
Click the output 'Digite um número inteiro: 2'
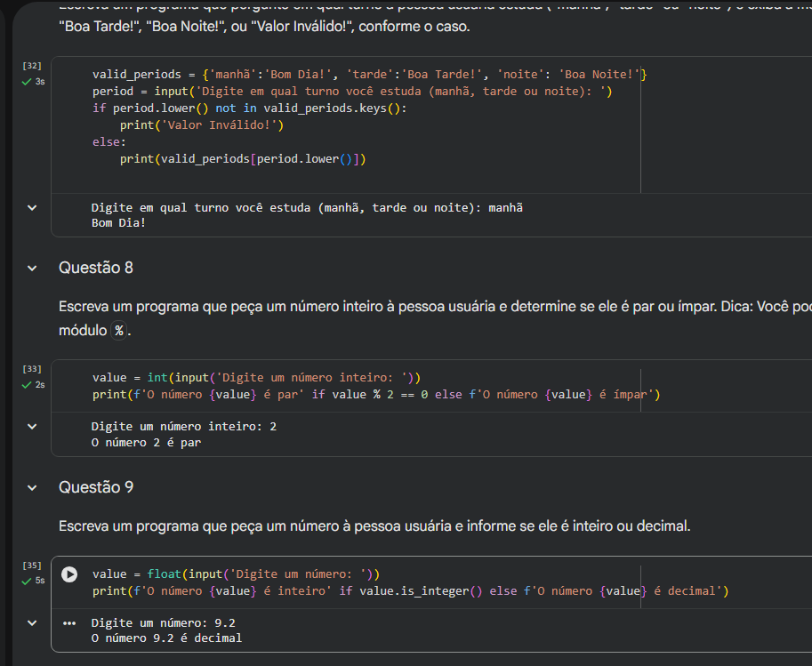(184, 427)
